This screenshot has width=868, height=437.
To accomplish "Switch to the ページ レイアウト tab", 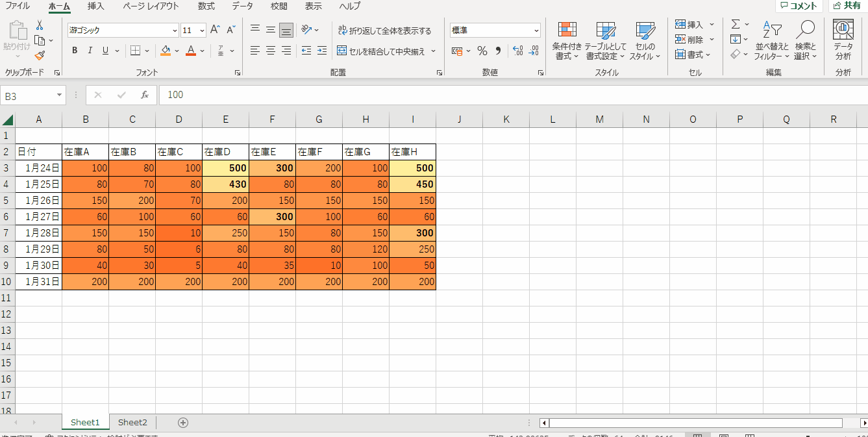I will click(151, 6).
